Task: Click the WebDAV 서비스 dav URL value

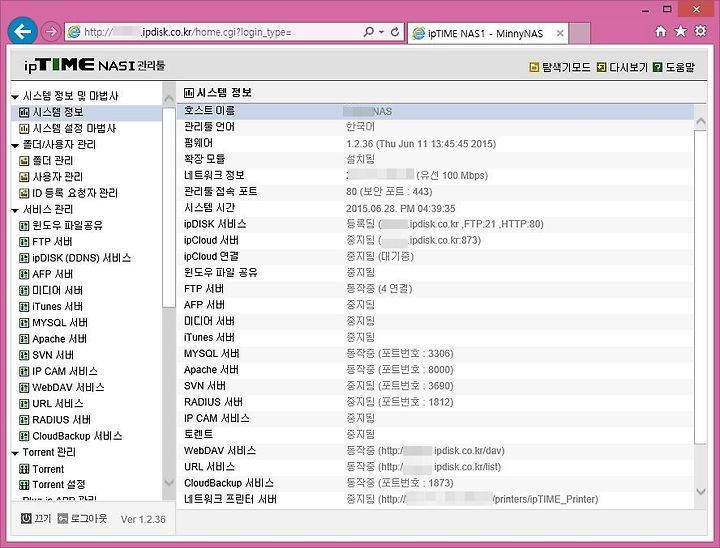Action: pos(425,451)
